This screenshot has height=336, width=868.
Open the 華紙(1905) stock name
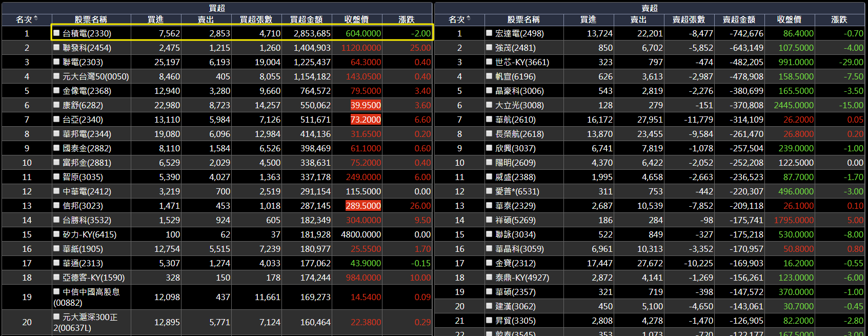(83, 249)
